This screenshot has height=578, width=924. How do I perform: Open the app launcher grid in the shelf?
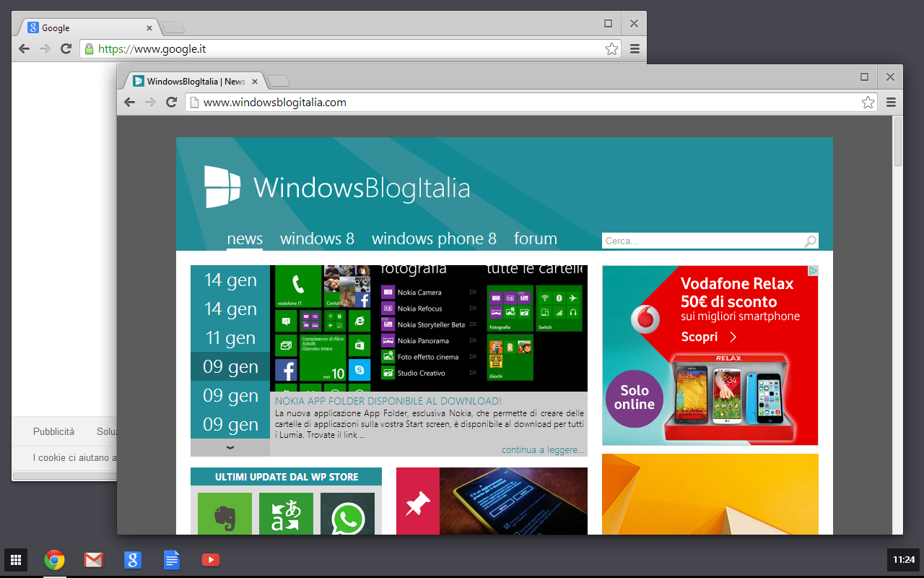(16, 559)
